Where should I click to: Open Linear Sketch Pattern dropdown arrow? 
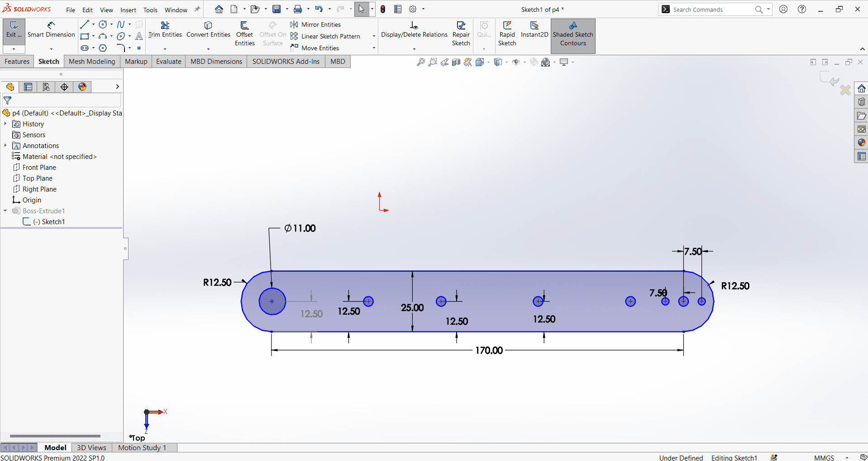[x=374, y=36]
